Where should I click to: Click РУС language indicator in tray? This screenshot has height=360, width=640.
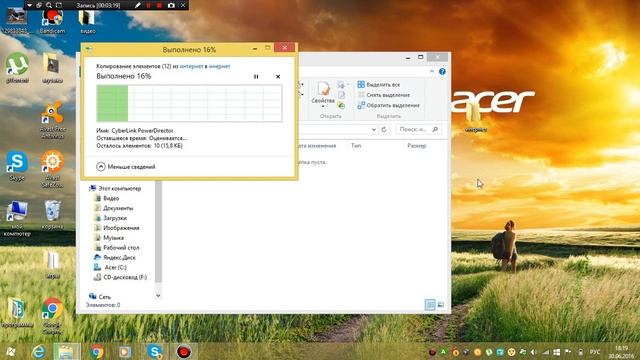coord(595,352)
